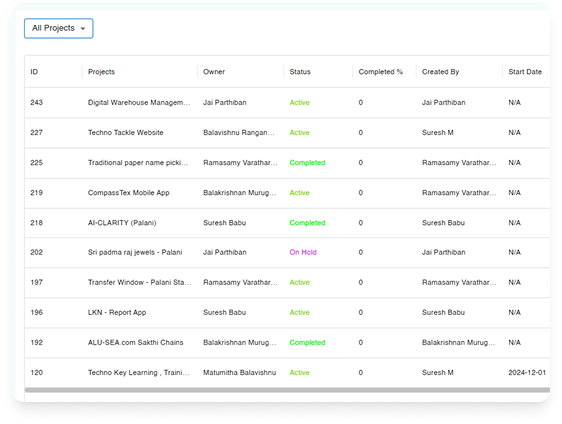Click owner Balakrishnan Murug... in row 219
The height and width of the screenshot is (424, 562).
pos(240,193)
